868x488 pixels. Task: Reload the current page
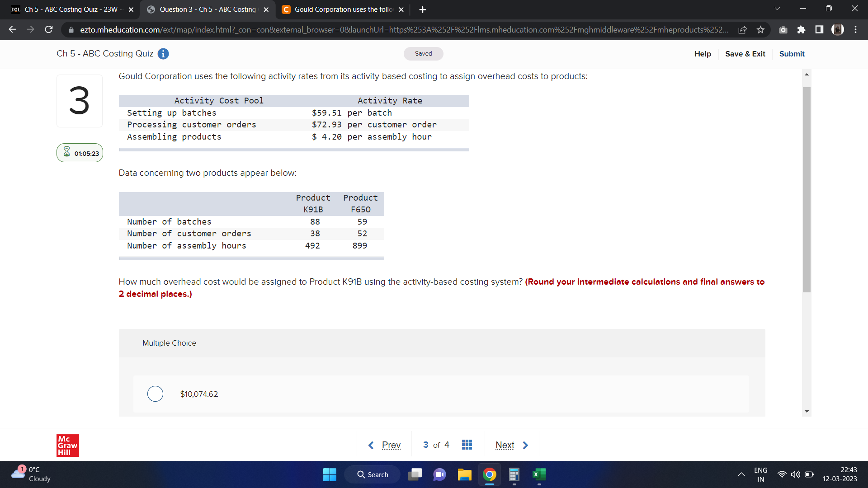click(x=49, y=30)
